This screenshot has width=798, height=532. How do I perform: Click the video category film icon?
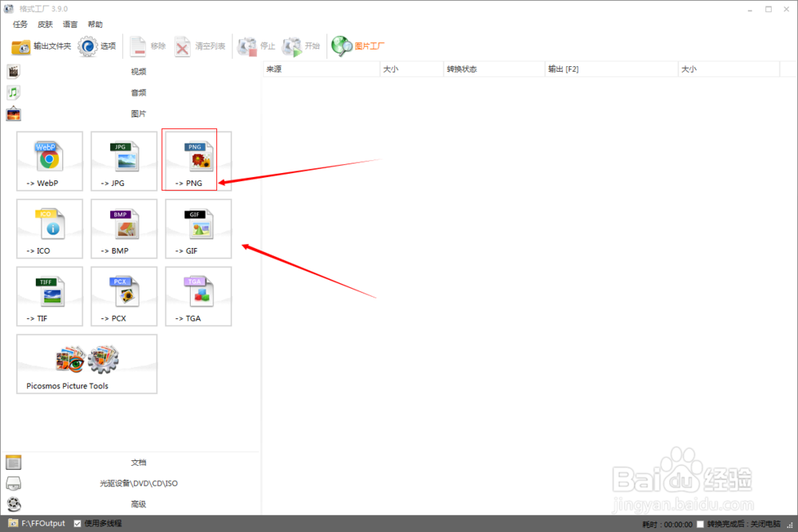[14, 72]
